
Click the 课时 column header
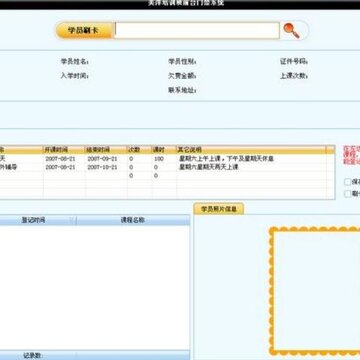[164, 150]
